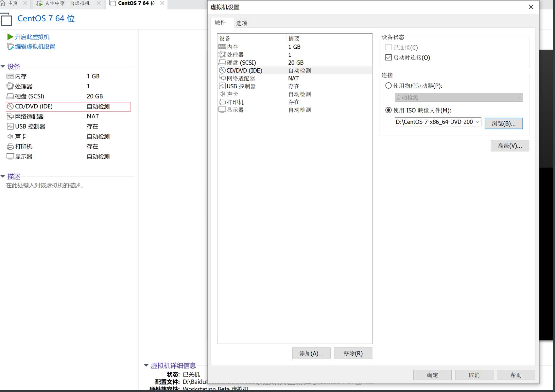
Task: Select 使用物理驱动器(P) radio button
Action: coord(389,86)
